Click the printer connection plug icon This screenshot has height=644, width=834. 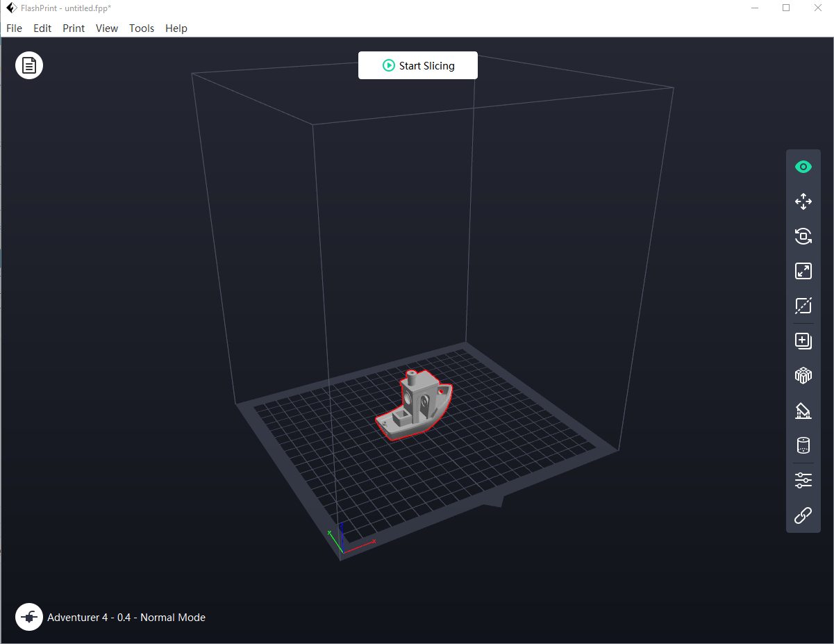click(29, 617)
